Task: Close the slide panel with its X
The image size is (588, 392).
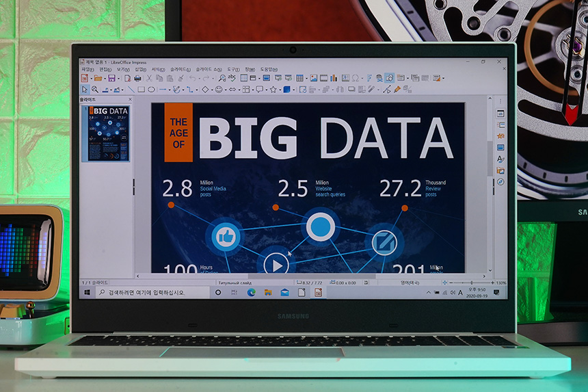Action: tap(130, 99)
